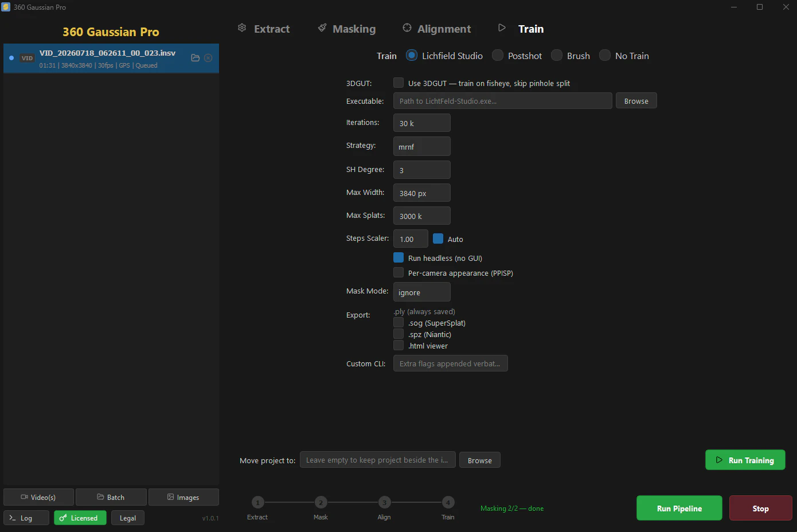797x532 pixels.
Task: Click the v1.0.1 version label
Action: point(210,518)
